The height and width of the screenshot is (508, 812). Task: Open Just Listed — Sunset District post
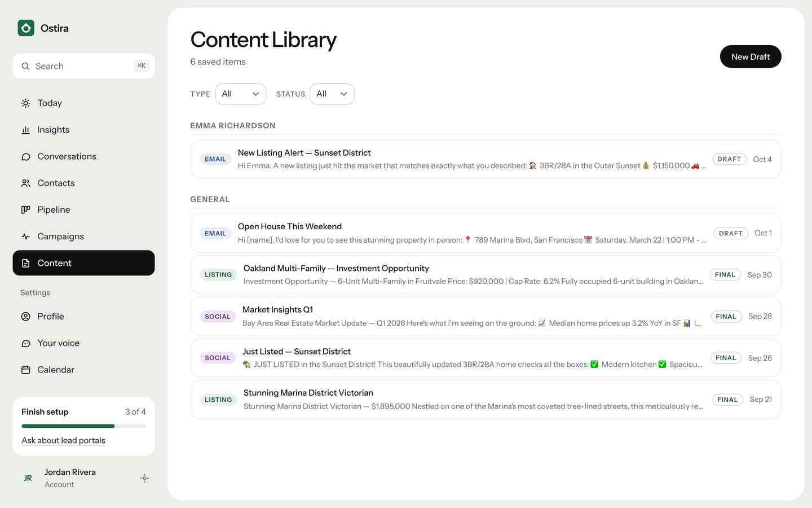tap(486, 358)
